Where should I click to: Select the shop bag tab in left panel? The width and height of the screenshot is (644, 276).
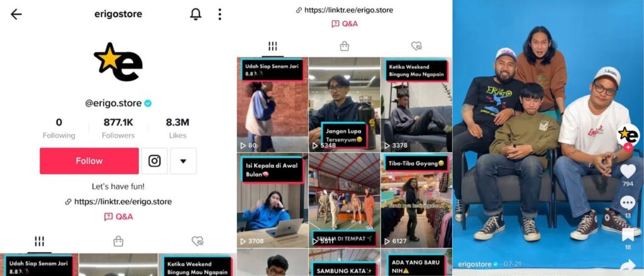118,241
